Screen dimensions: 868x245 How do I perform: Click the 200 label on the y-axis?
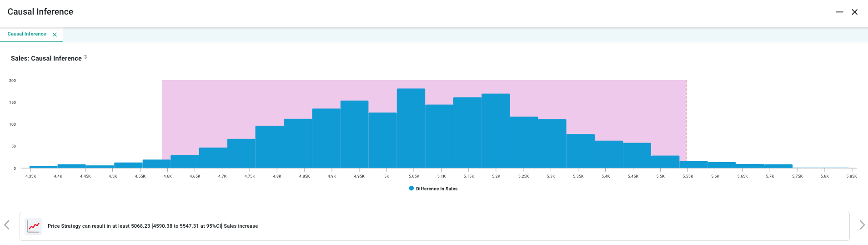point(12,81)
